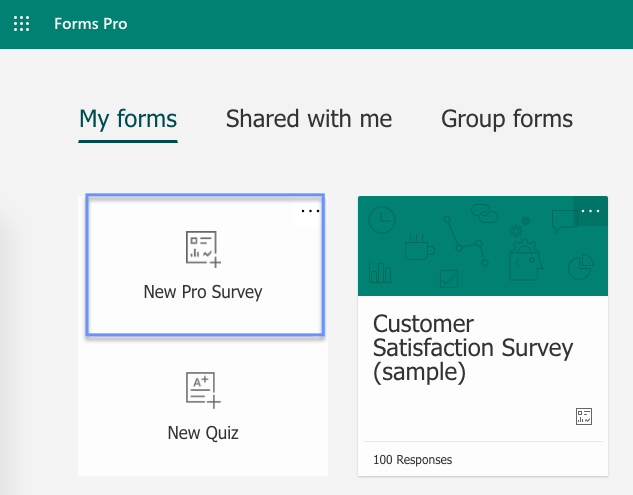
Task: Go to the Group forms tab
Action: click(x=507, y=119)
